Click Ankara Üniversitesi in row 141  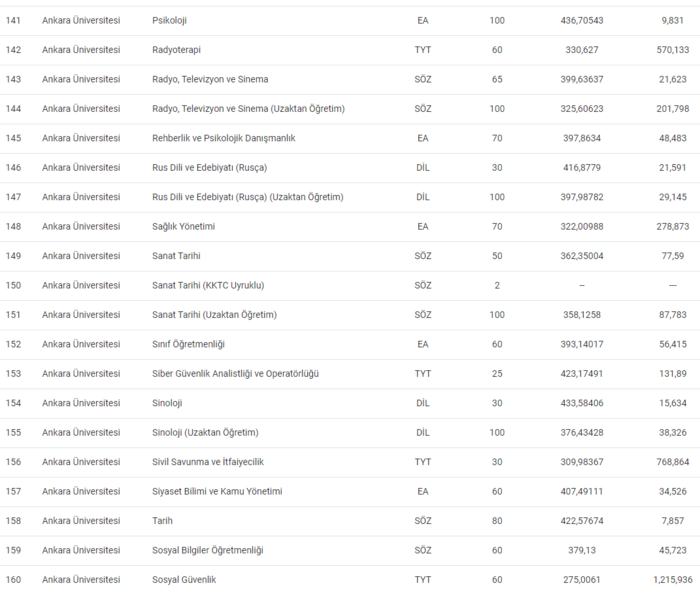coord(80,20)
